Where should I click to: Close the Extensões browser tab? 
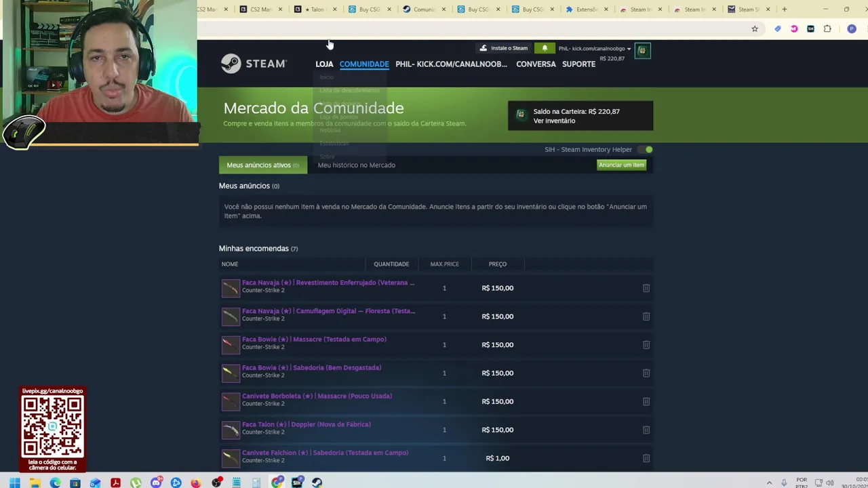(x=606, y=9)
